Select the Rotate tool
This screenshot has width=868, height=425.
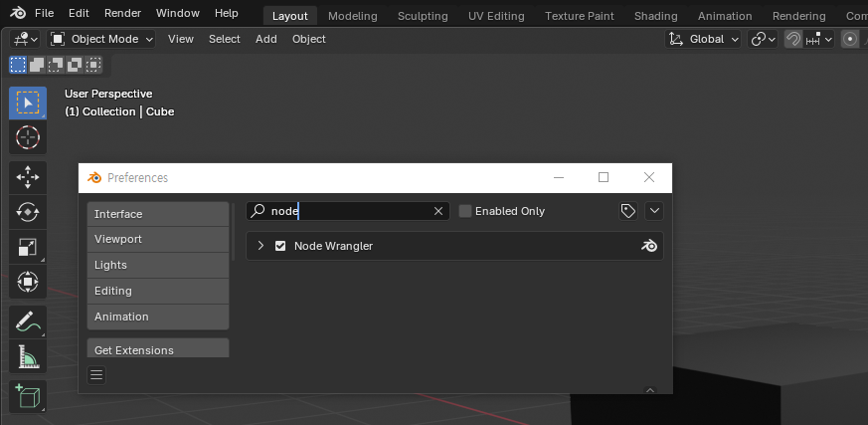28,212
